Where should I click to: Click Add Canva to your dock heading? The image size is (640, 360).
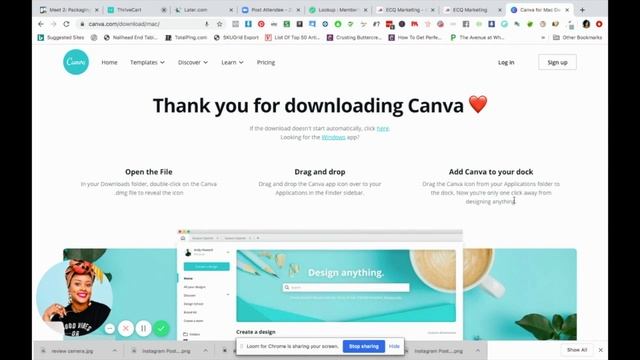point(491,172)
